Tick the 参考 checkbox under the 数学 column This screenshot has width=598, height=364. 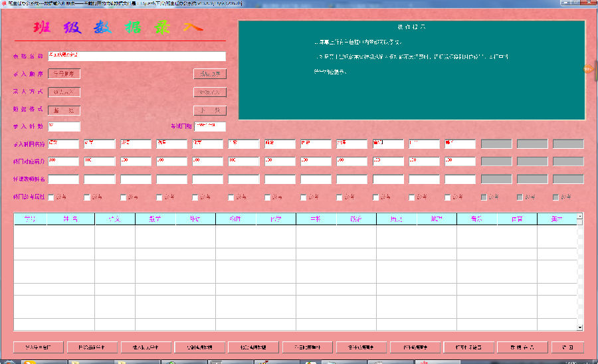pyautogui.click(x=87, y=197)
